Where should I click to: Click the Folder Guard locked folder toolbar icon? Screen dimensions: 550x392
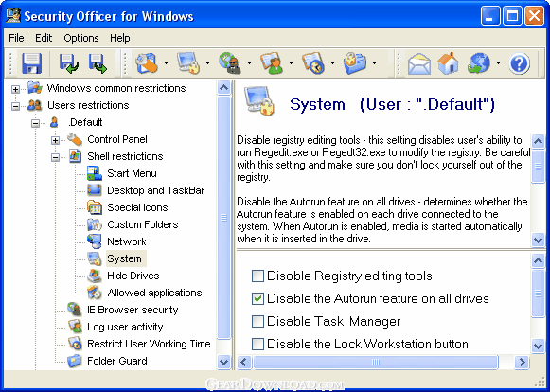[355, 63]
